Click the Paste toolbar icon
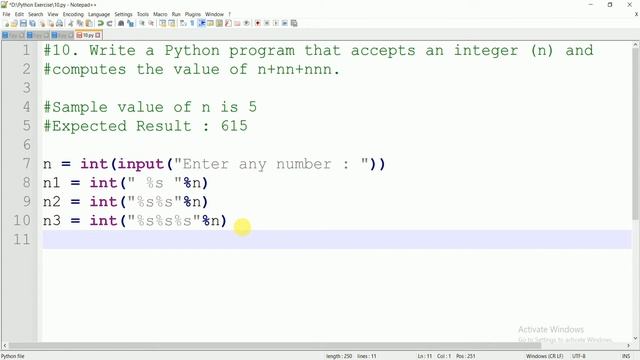Screen dimensions: 640x360 point(89,23)
